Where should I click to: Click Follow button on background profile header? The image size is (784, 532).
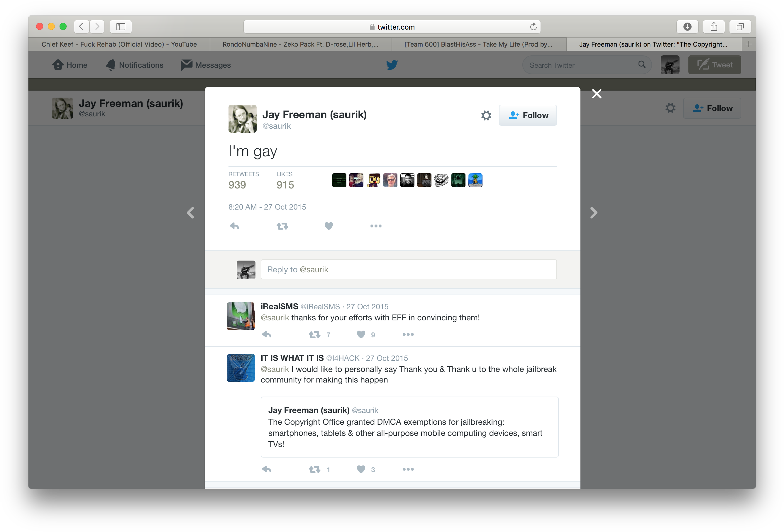point(712,108)
